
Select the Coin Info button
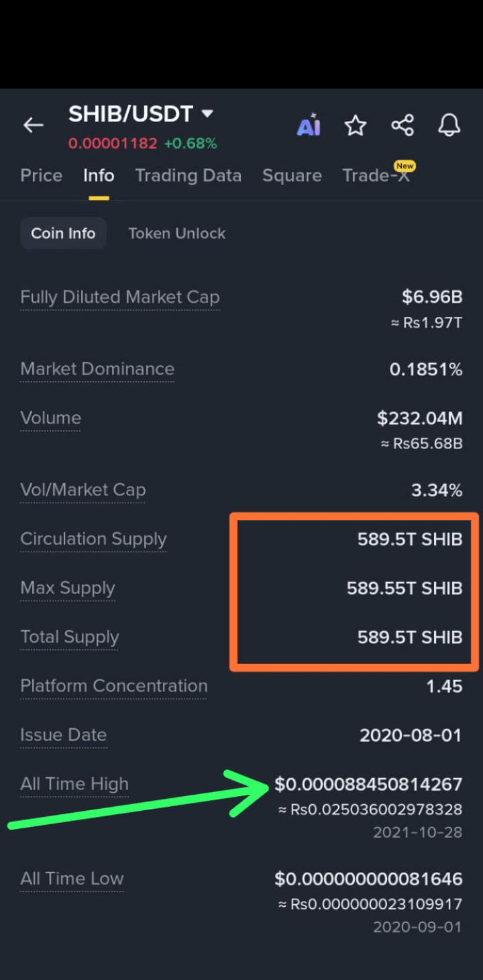pyautogui.click(x=63, y=233)
